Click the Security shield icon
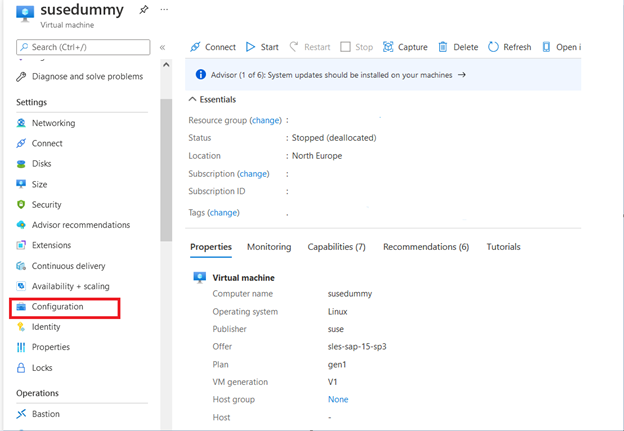 click(x=21, y=205)
